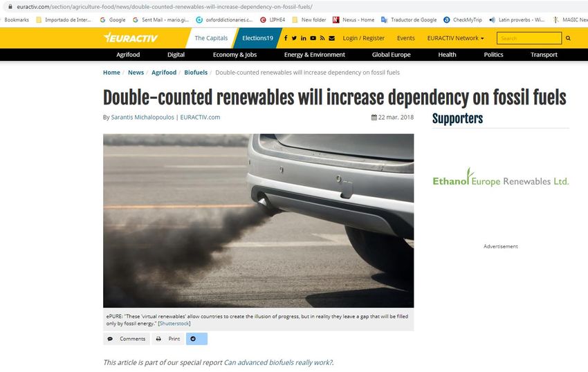Open oxforddictionaries bookmark
This screenshot has width=588, height=372.
[x=224, y=20]
